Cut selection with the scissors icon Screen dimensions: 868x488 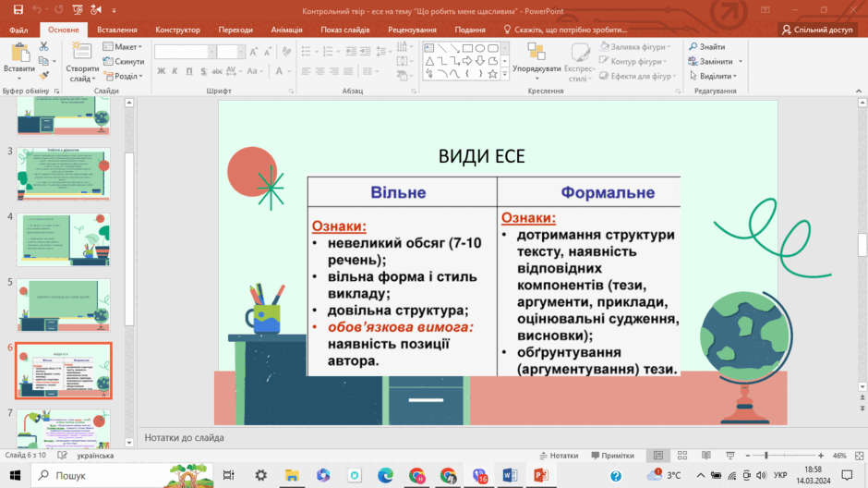[43, 46]
